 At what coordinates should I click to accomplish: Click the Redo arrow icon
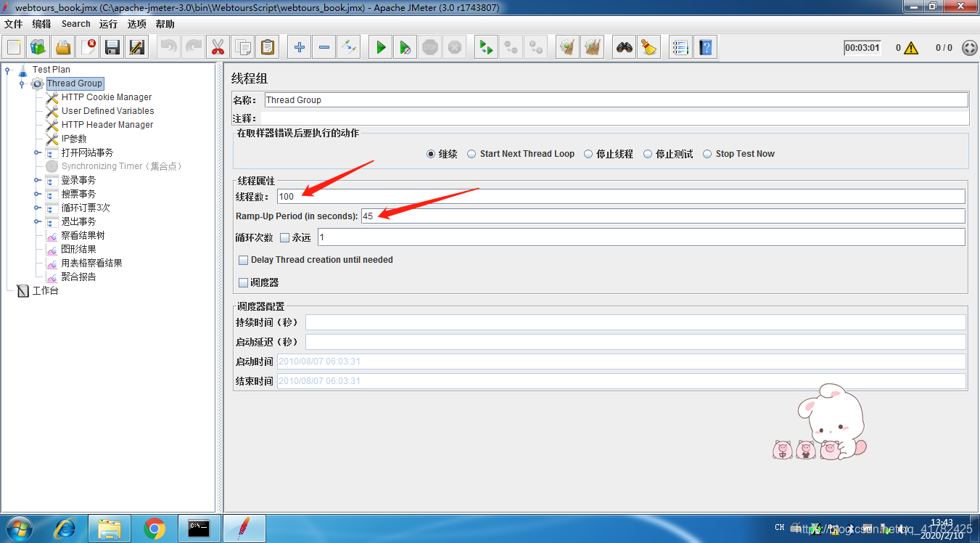194,48
